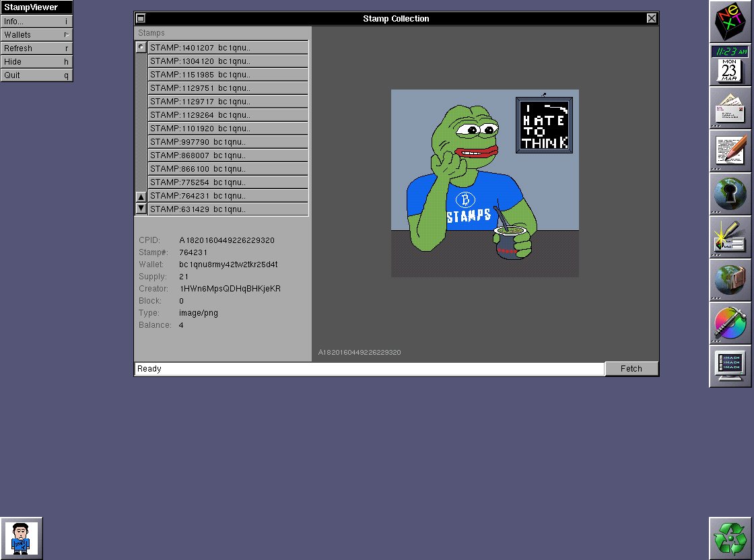Launch the Edit document-and-pencil dock icon
Screen dimensions: 754x560
(730, 151)
